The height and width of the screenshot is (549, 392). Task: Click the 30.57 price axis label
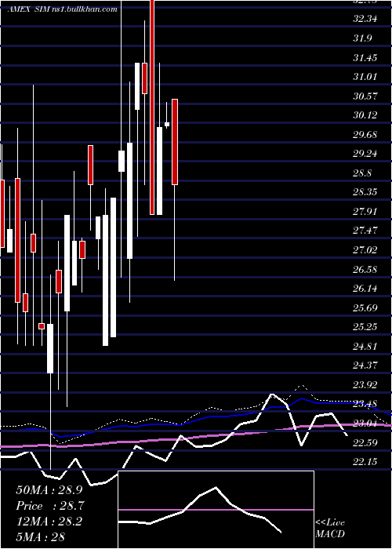[x=365, y=96]
